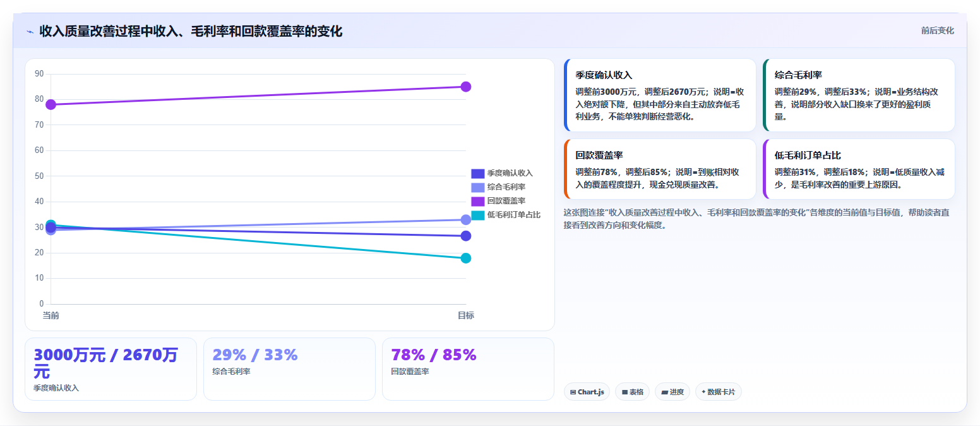Click the icon inside the 数据卡片 tag
Screen dimensions: 980x426
point(703,392)
